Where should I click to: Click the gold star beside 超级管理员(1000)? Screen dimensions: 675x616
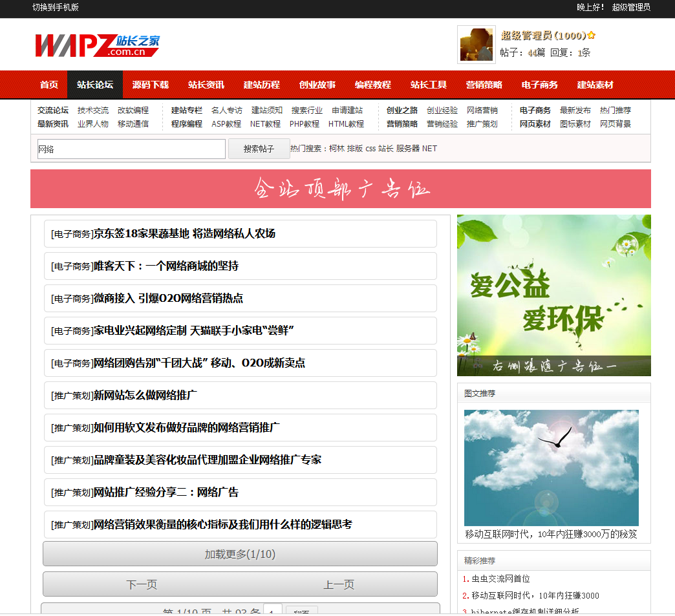click(x=591, y=36)
